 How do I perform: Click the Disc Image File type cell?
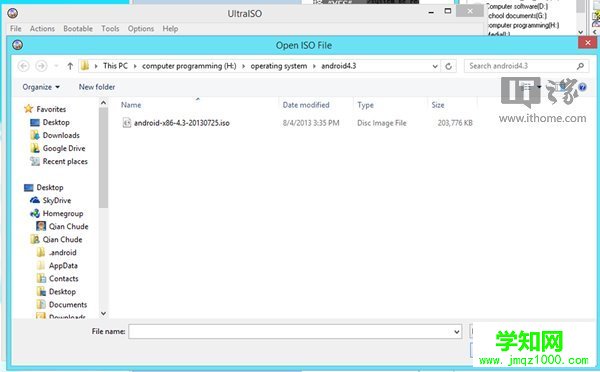click(x=382, y=123)
